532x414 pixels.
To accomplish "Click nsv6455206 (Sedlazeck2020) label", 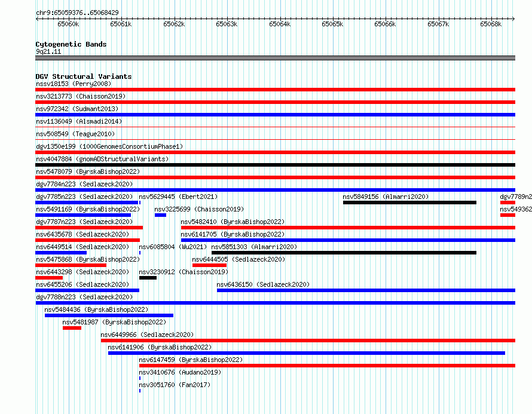I will click(82, 284).
